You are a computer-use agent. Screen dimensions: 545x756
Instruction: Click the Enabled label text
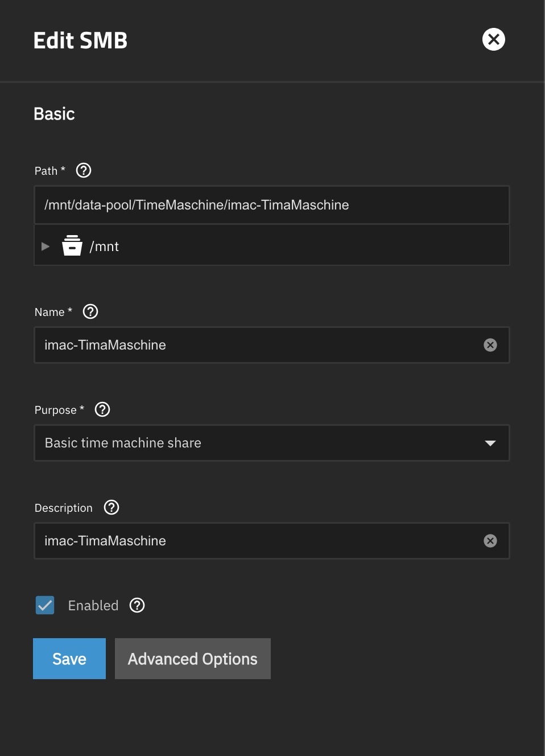(x=93, y=605)
